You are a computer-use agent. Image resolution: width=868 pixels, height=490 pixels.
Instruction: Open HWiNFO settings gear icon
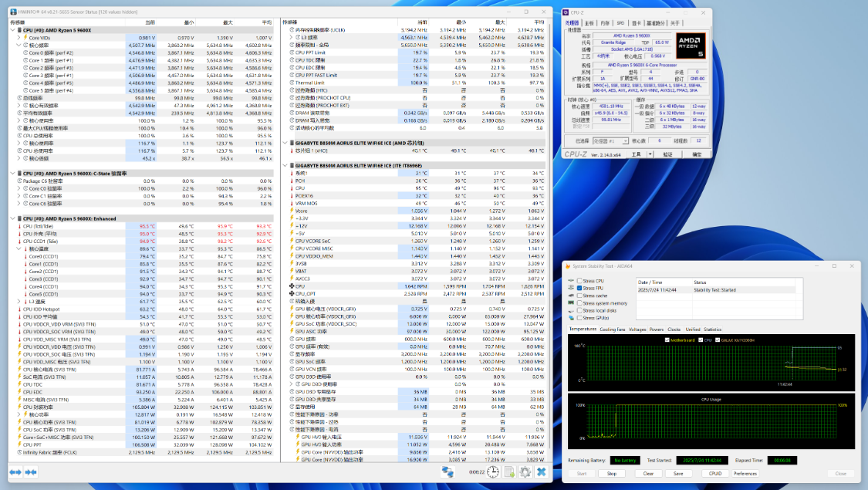click(x=525, y=471)
